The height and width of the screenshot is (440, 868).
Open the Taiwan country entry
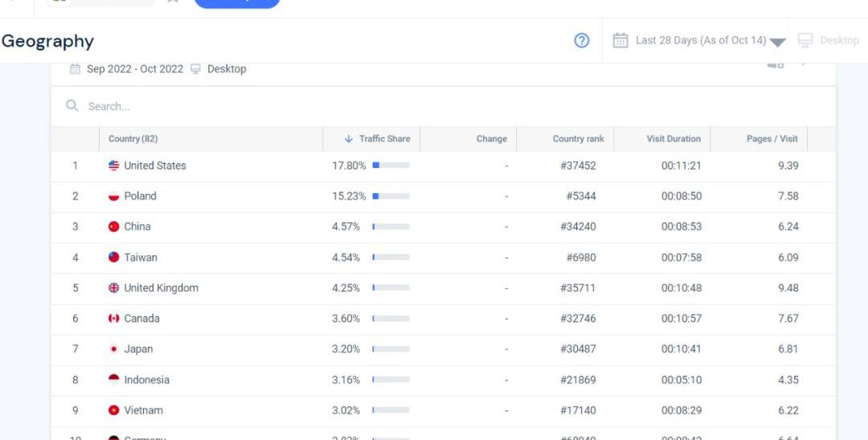[x=140, y=257]
